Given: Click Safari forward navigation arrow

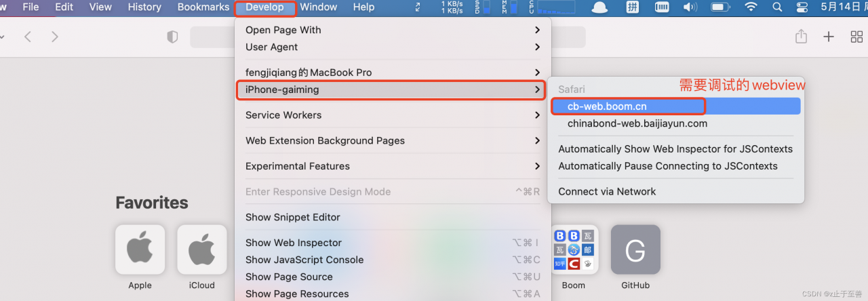Looking at the screenshot, I should [x=55, y=37].
